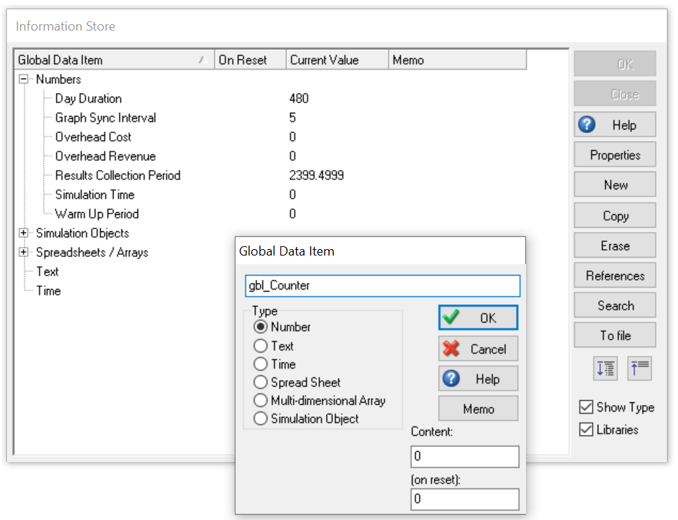Open the Memo button in the dialog
Screen dimensions: 678x520
click(x=478, y=409)
